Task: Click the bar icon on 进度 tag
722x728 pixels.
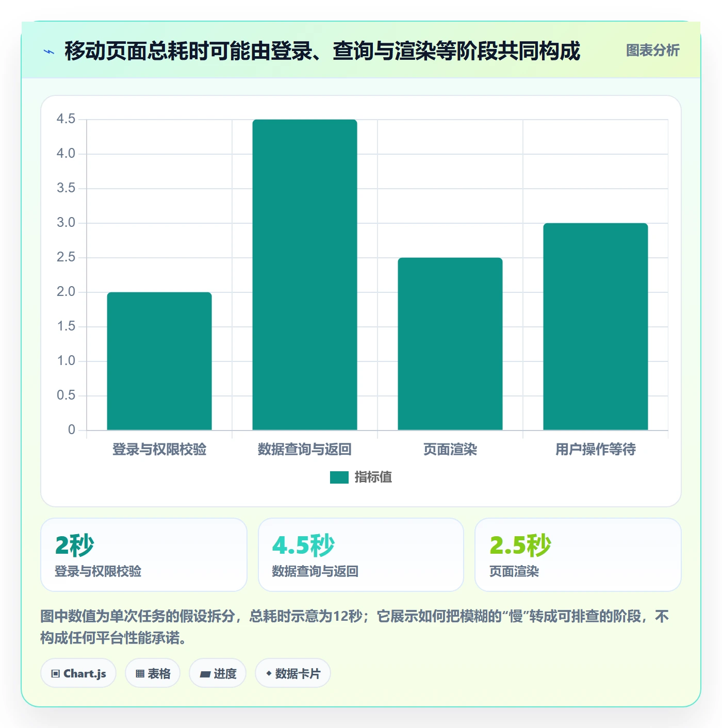Action: click(205, 674)
